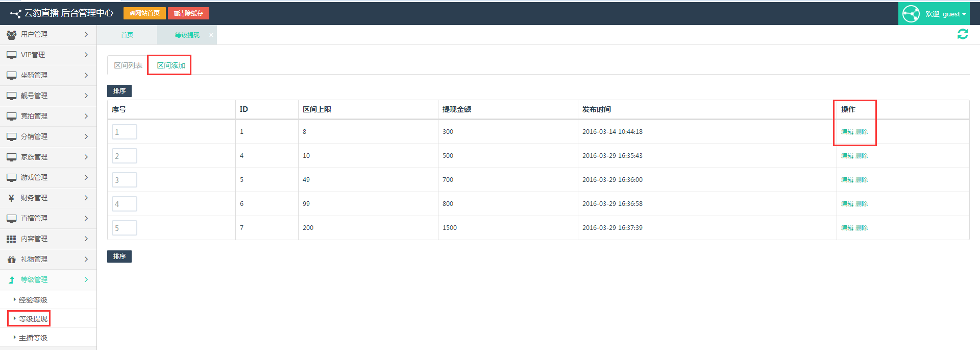Click the sort order field showing 1

(x=125, y=132)
